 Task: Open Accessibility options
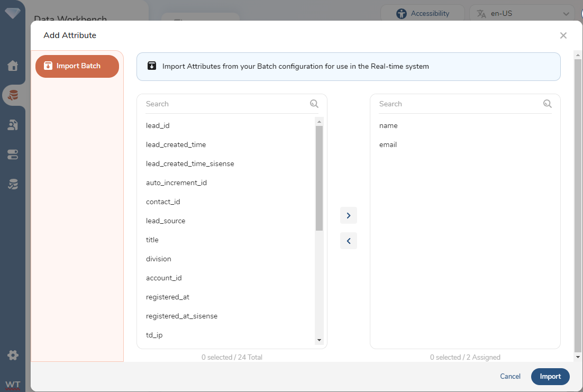click(x=423, y=14)
